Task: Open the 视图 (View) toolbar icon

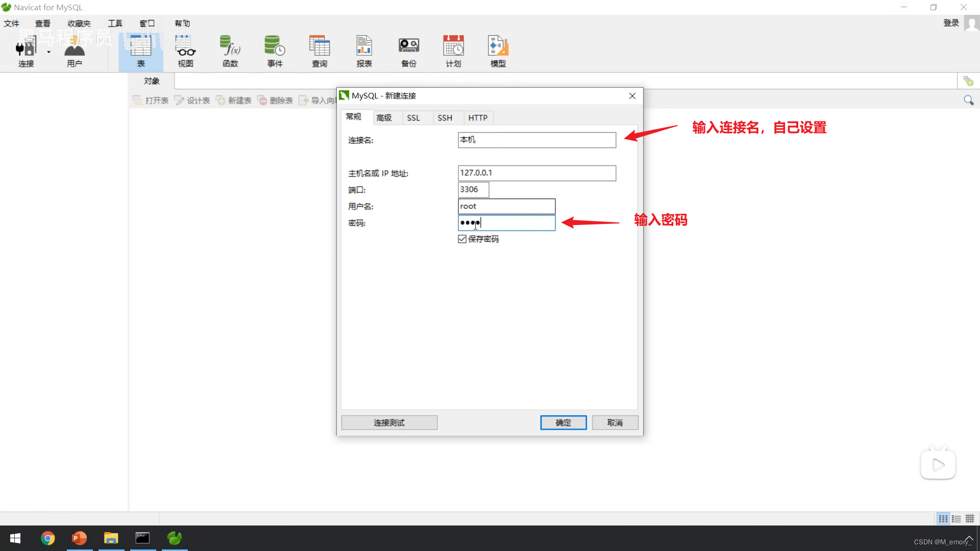Action: tap(185, 51)
